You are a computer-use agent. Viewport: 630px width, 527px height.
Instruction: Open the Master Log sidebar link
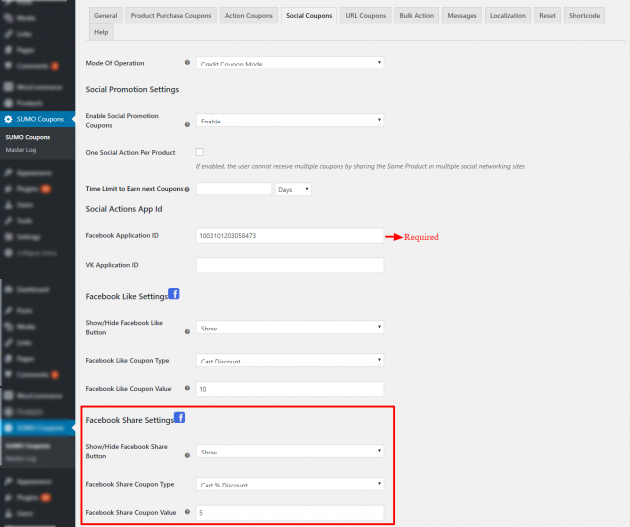pos(21,150)
